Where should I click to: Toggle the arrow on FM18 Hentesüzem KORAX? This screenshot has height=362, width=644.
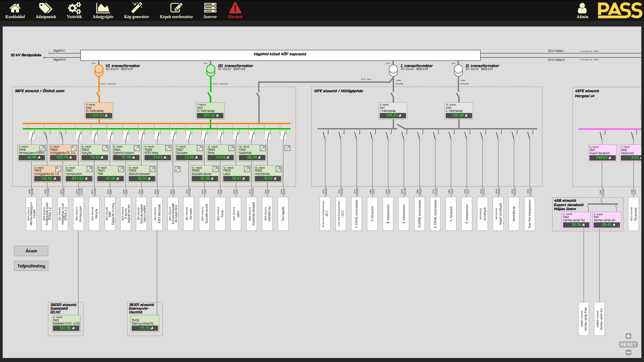pos(42,148)
